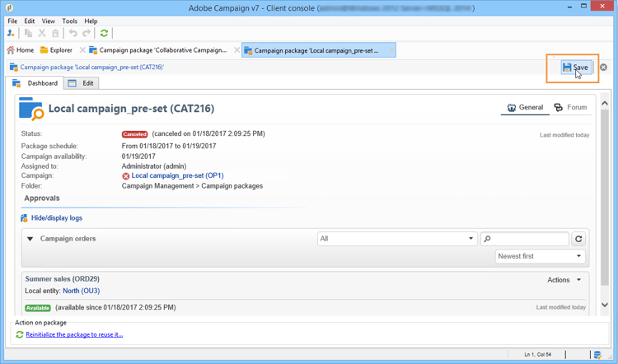Click the dashboard scroll up arrow

click(x=605, y=103)
